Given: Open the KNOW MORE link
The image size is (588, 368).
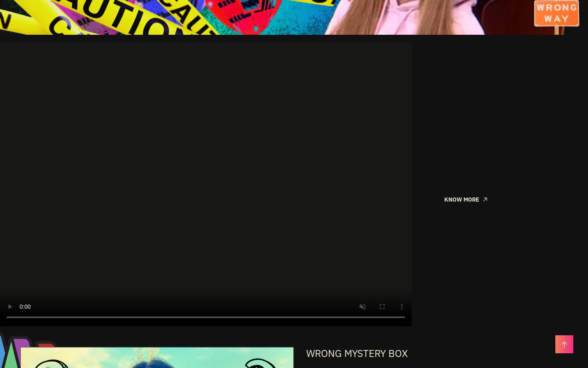Looking at the screenshot, I should pyautogui.click(x=466, y=200).
